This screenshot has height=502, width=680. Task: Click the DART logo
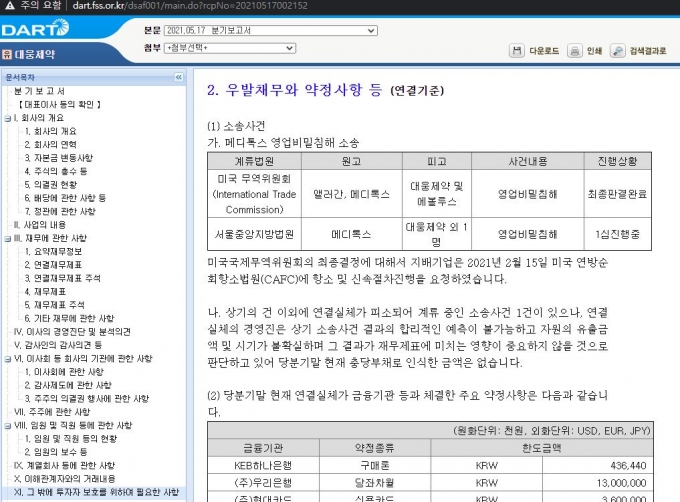tap(35, 28)
